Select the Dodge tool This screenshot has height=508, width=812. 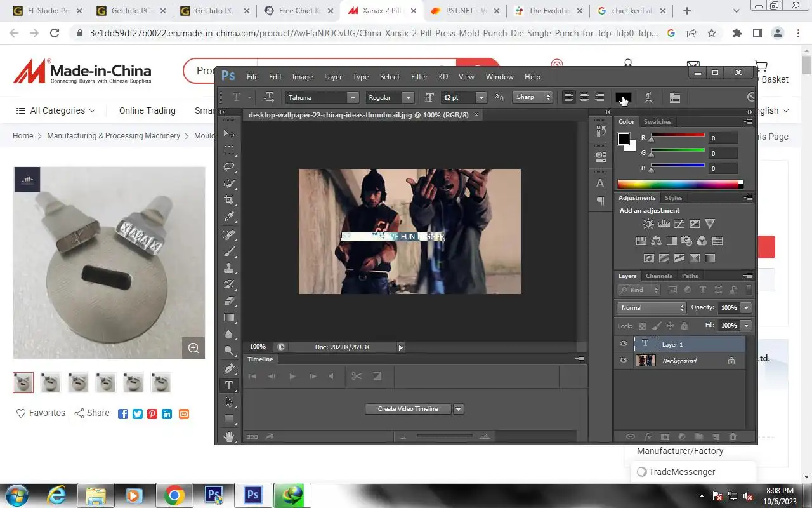(229, 351)
